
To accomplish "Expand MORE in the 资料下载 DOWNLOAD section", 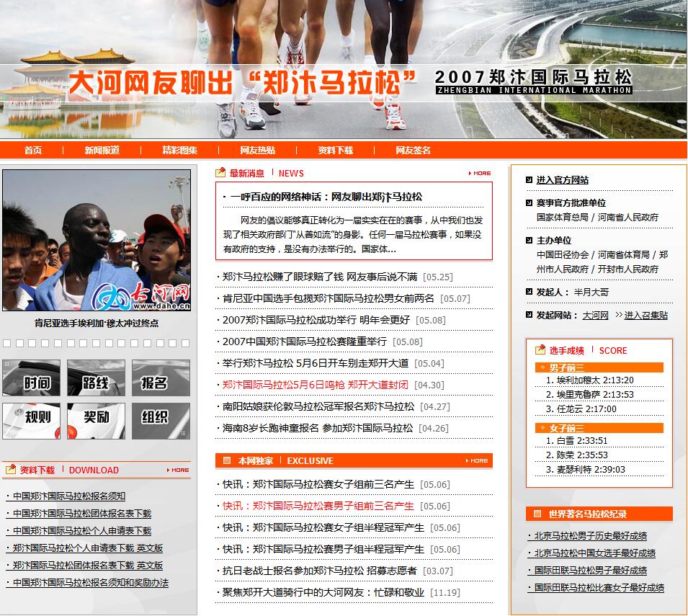I will pyautogui.click(x=178, y=470).
